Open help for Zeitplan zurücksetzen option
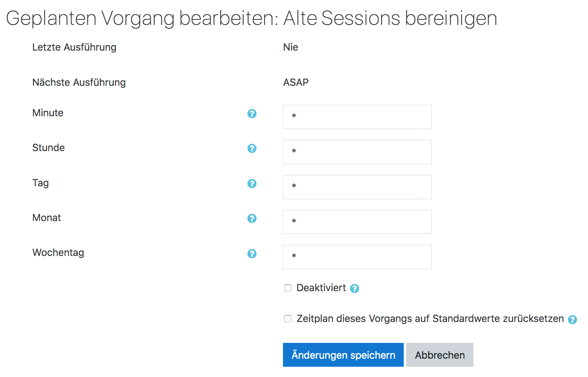The width and height of the screenshot is (588, 377). click(572, 320)
